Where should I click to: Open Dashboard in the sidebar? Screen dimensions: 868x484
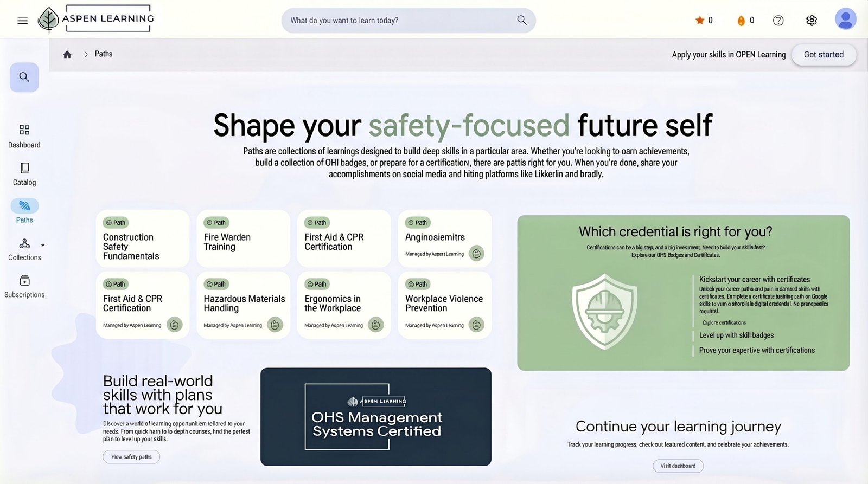coord(24,136)
